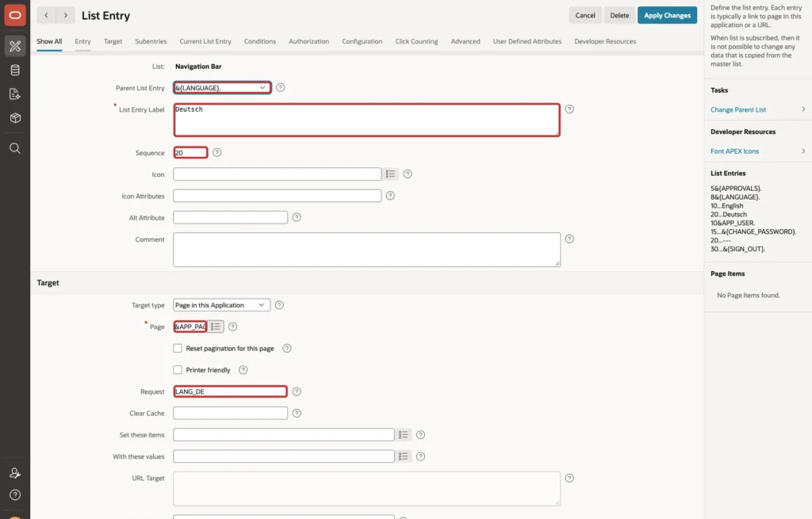Open help for Alt Attribute
Image resolution: width=812 pixels, height=519 pixels.
297,217
